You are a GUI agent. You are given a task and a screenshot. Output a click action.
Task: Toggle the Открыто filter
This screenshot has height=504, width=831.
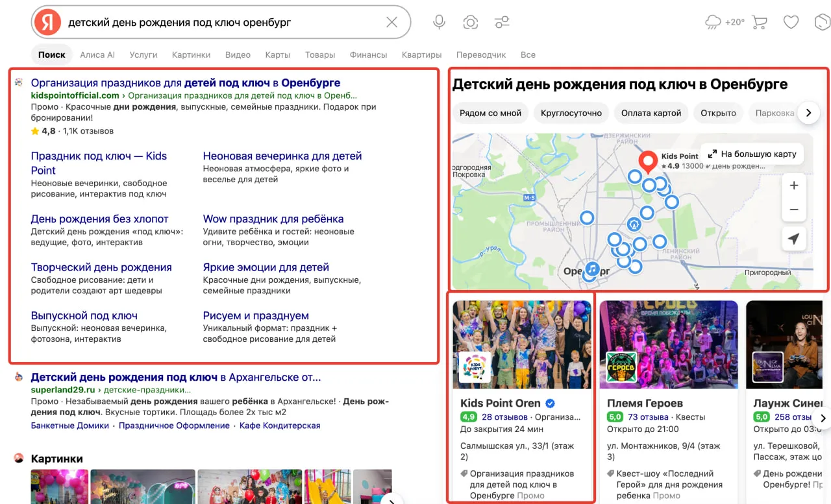pyautogui.click(x=718, y=113)
